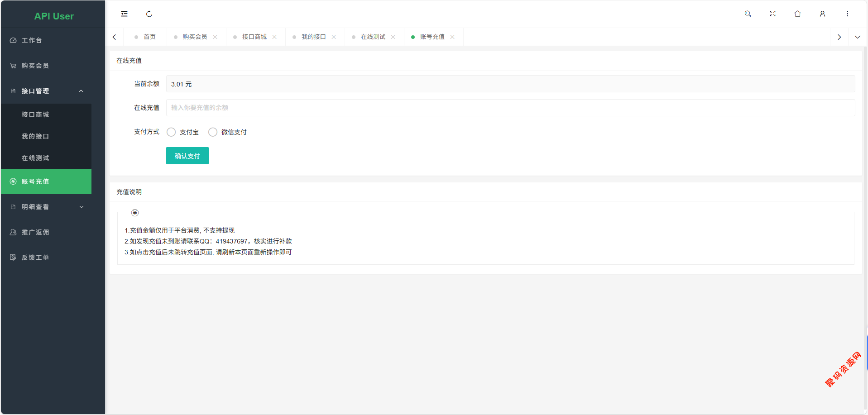Choose 微信支付 as payment method

tap(213, 132)
